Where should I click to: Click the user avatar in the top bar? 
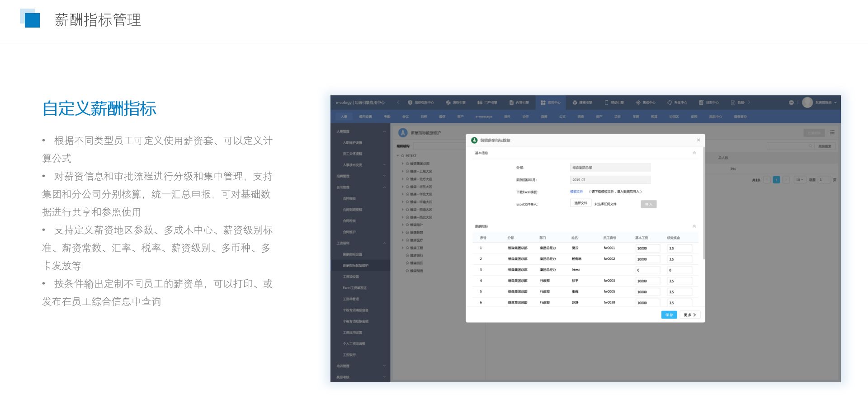click(x=807, y=103)
